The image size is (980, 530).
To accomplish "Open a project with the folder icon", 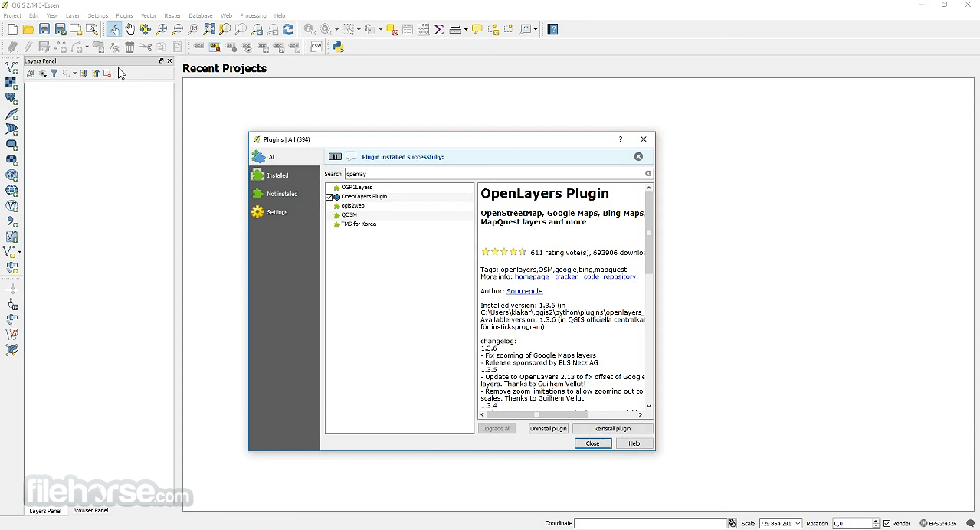I will point(28,29).
